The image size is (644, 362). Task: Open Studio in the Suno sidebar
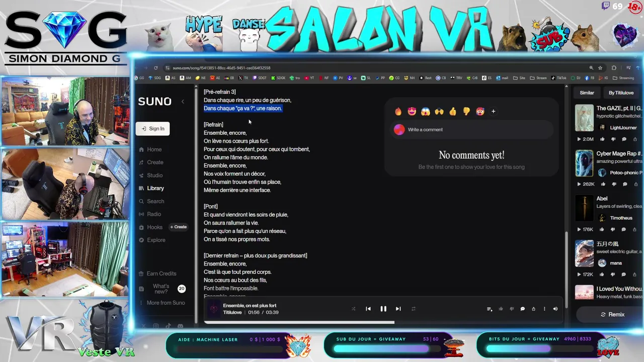[150, 175]
